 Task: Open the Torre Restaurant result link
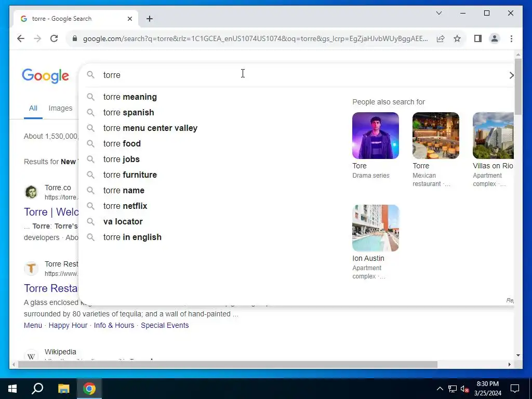pyautogui.click(x=51, y=288)
